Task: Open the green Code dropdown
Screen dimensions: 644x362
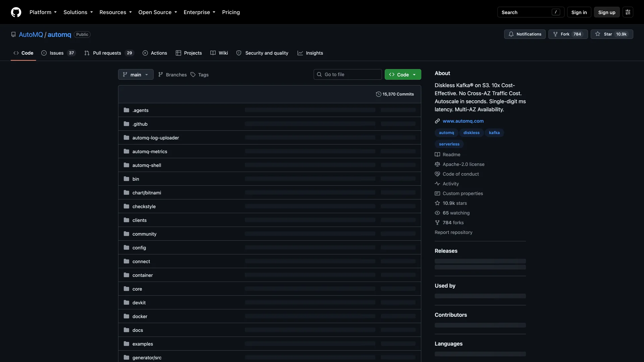Action: [x=403, y=74]
